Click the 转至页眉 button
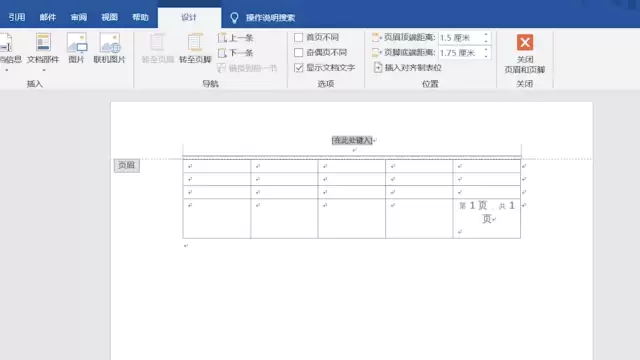The height and width of the screenshot is (360, 640). click(158, 48)
